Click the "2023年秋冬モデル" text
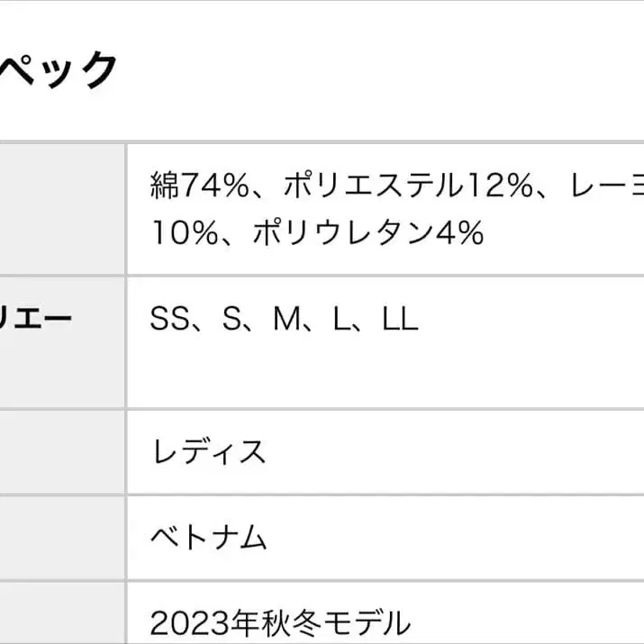This screenshot has width=644, height=644. click(x=280, y=621)
